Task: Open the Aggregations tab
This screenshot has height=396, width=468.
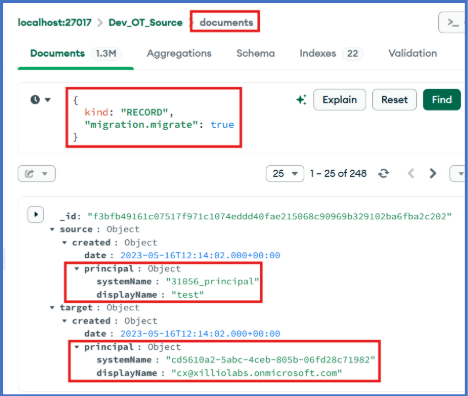Action: 179,53
